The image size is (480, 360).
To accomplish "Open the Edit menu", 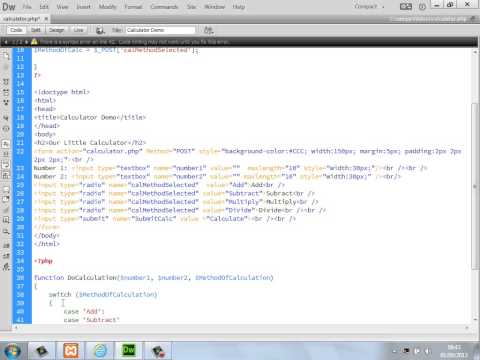I will point(44,7).
